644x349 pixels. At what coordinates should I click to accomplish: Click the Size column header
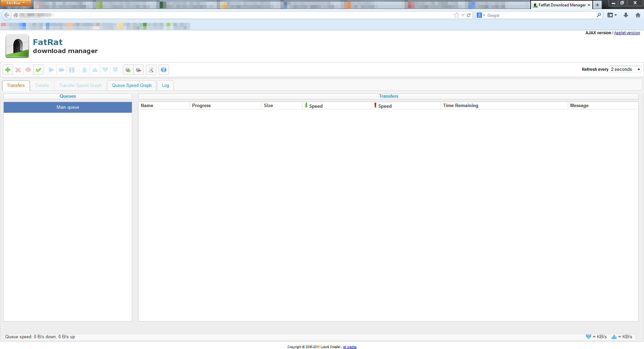282,106
